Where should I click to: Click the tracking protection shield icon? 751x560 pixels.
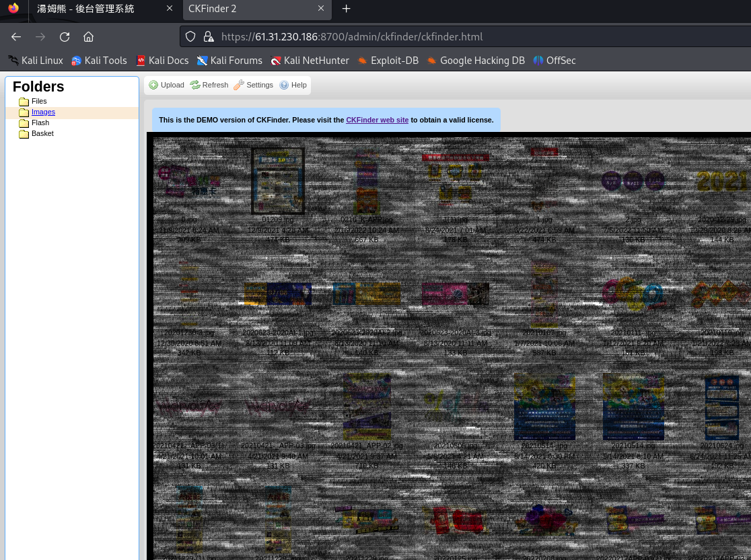pyautogui.click(x=190, y=37)
